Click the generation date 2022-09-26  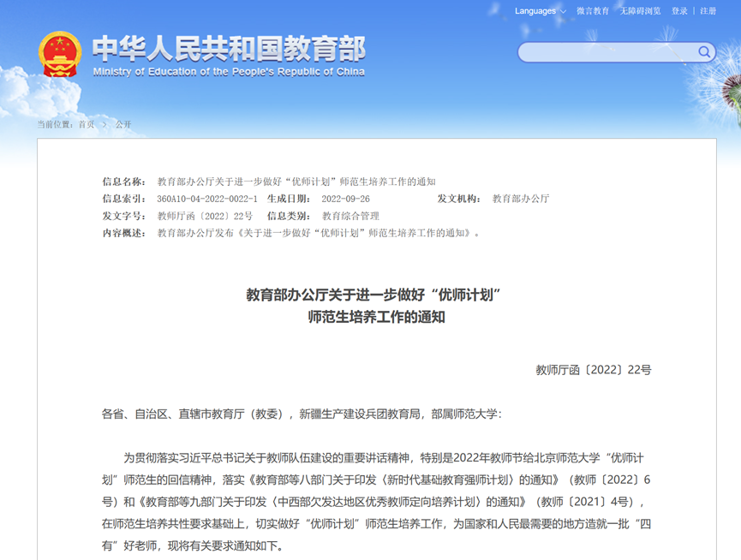[345, 199]
